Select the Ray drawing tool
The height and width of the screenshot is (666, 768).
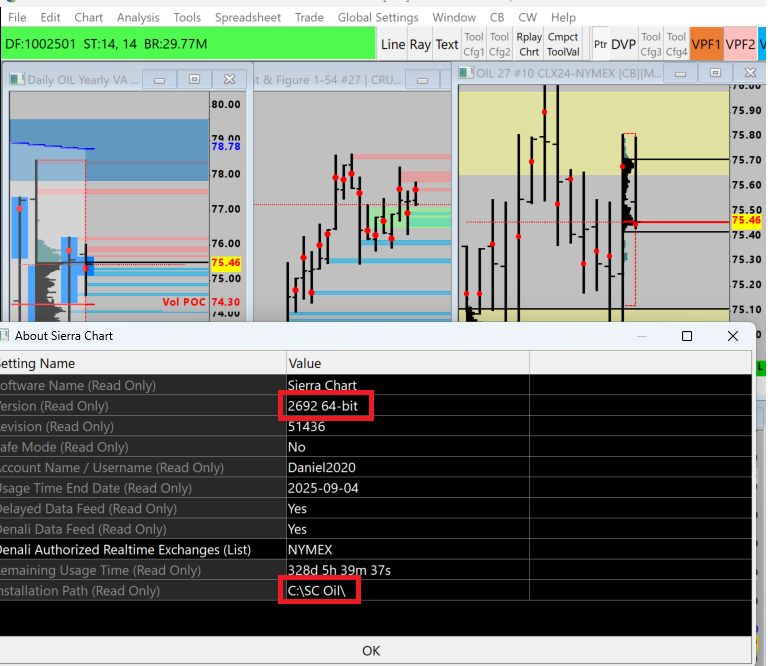(420, 45)
